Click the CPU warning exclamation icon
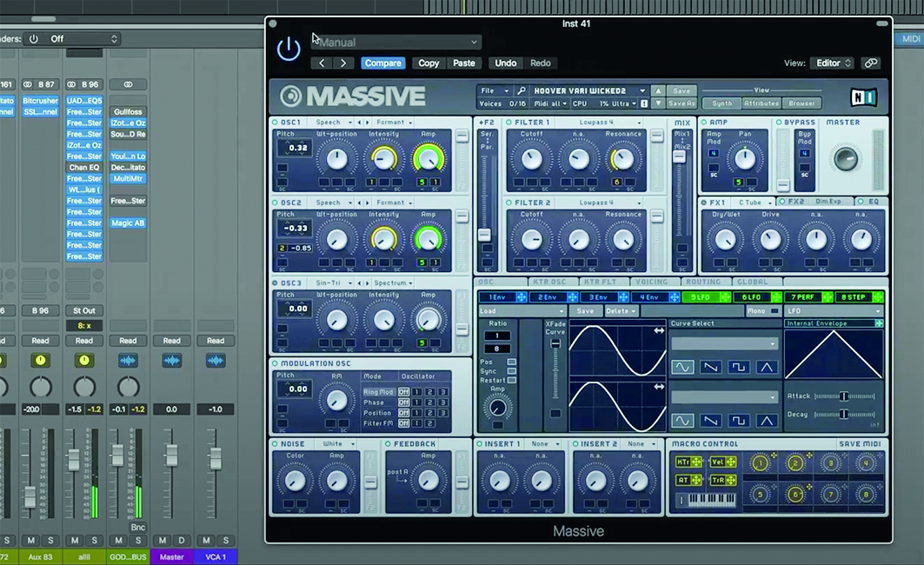 tap(644, 103)
